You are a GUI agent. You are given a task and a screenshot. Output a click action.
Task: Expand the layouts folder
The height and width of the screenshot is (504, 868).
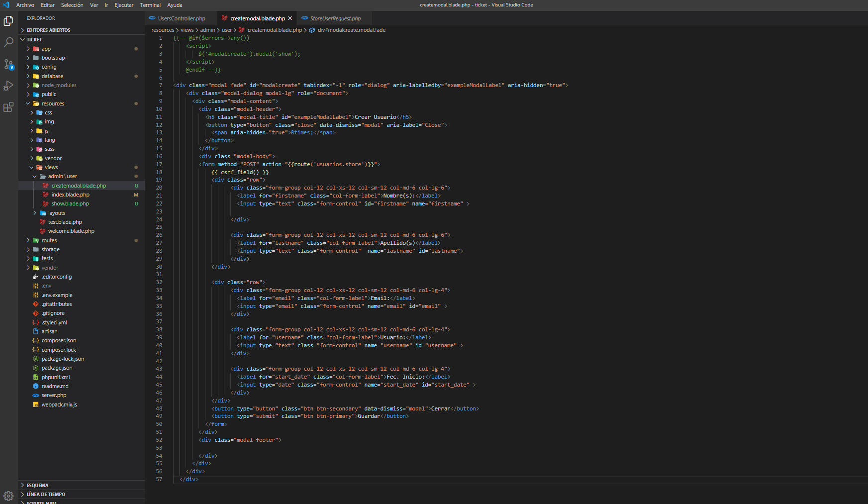pyautogui.click(x=35, y=213)
